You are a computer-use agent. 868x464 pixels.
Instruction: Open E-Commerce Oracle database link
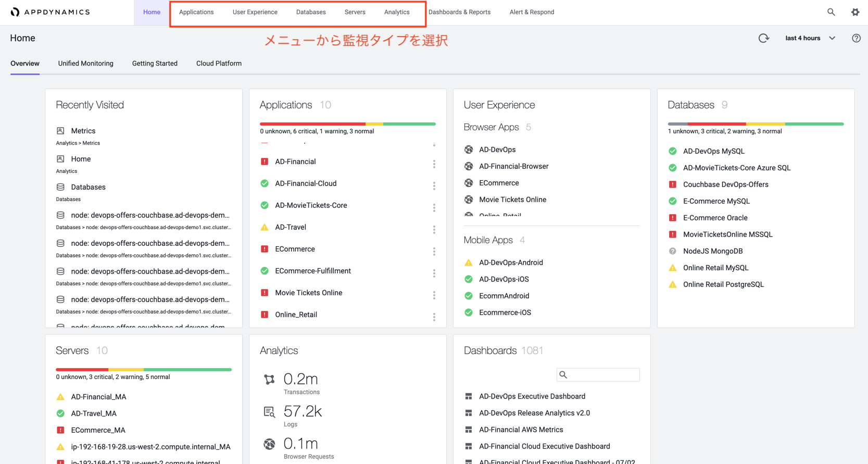(x=715, y=218)
